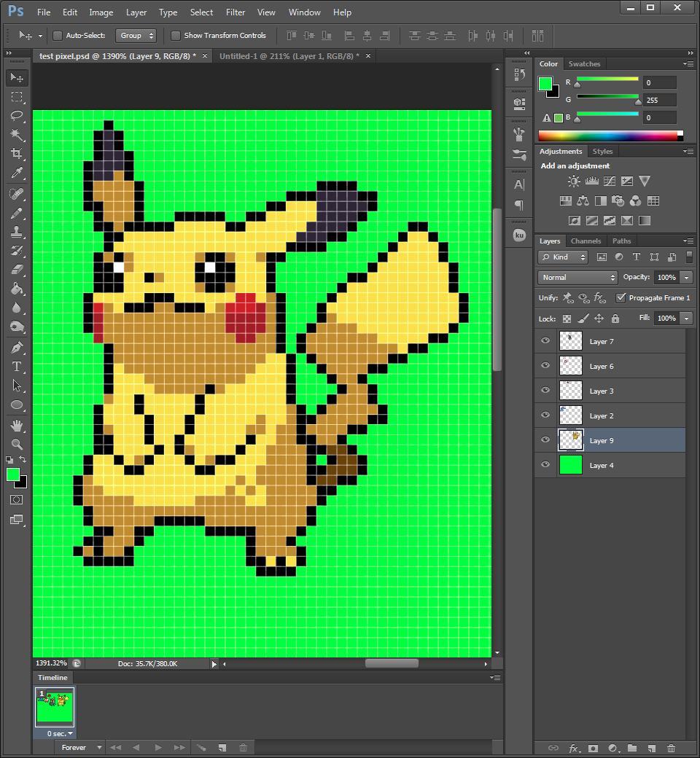Image resolution: width=700 pixels, height=758 pixels.
Task: Select the Hand tool
Action: (17, 426)
